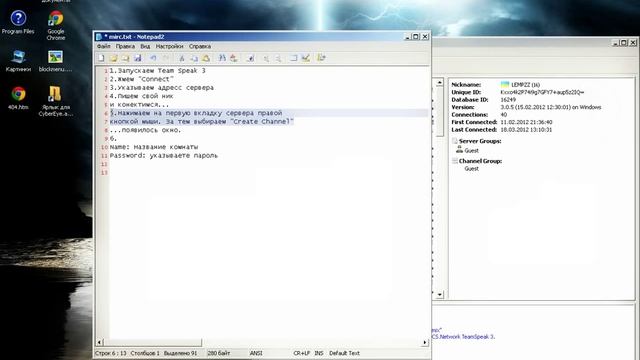Screen dimensions: 640x360
Task: Close the TeamSpeak window
Action: [x=633, y=42]
